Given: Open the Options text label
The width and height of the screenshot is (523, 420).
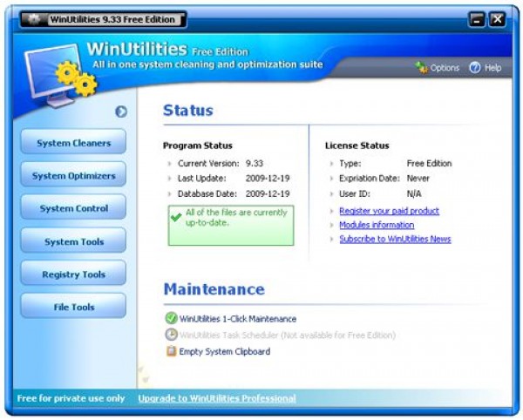Looking at the screenshot, I should pos(445,68).
